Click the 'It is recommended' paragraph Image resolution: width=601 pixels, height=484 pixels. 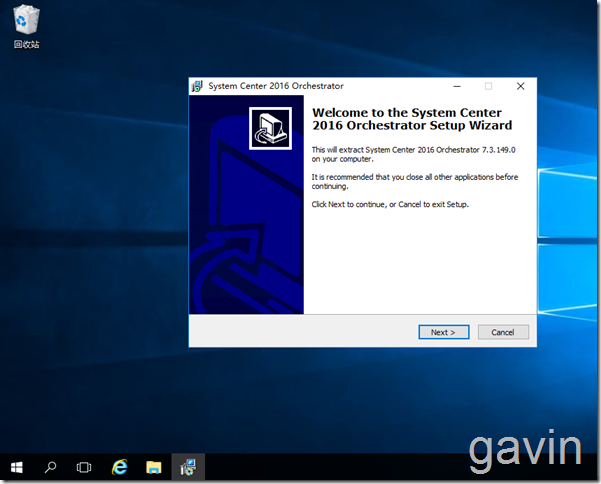[415, 182]
